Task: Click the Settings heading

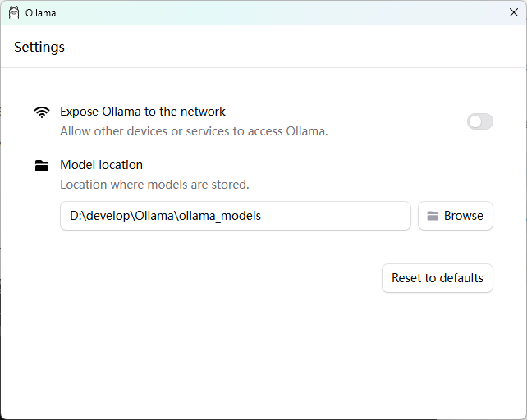Action: [x=39, y=47]
